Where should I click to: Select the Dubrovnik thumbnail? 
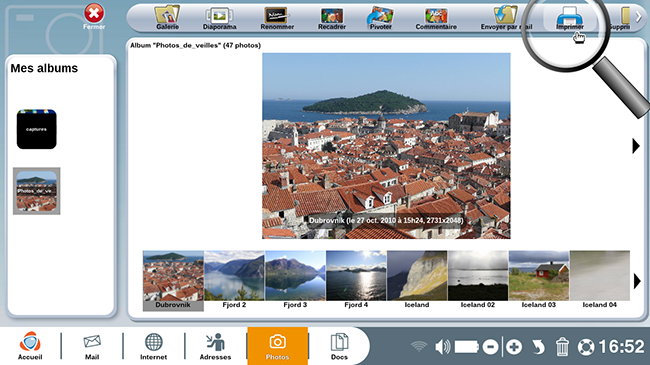(x=173, y=280)
